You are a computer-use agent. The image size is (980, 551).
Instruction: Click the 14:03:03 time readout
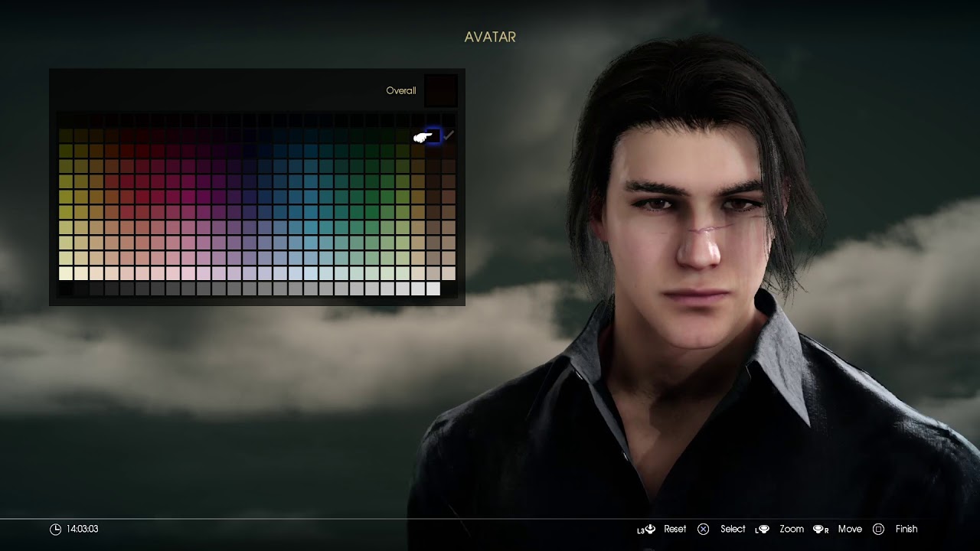82,529
